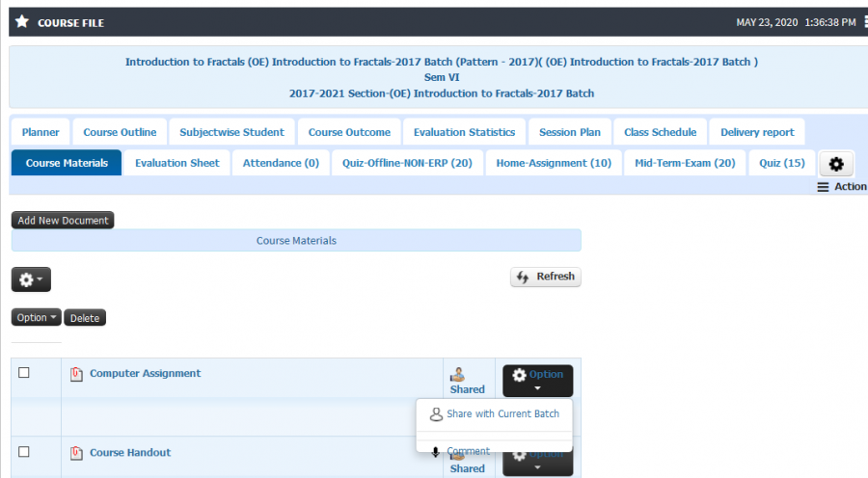Switch to the Home-Assignment (10) tab
868x478 pixels.
[554, 163]
